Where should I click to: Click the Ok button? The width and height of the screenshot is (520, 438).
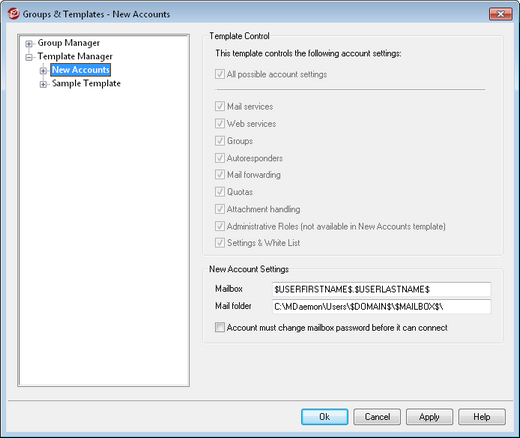click(x=324, y=417)
